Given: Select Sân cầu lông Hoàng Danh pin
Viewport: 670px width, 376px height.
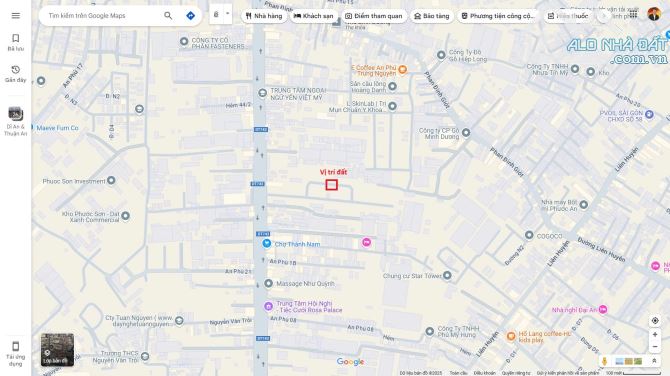Looking at the screenshot, I should [392, 87].
